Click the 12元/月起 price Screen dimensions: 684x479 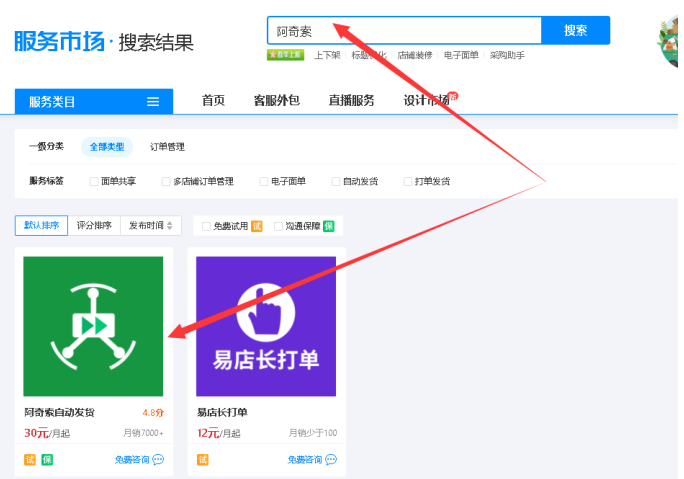point(219,433)
